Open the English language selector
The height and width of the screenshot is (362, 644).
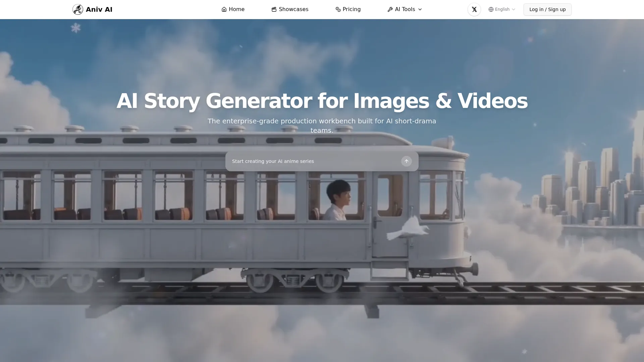coord(502,9)
